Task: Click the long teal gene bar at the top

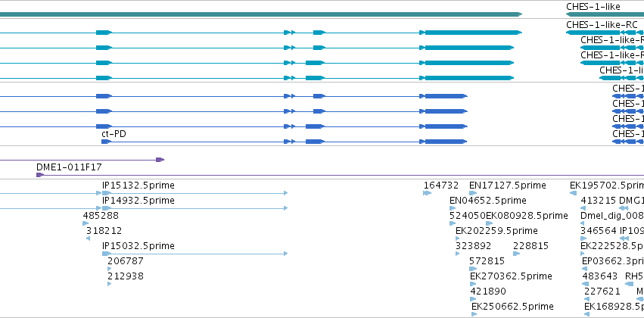Action: 261,14
